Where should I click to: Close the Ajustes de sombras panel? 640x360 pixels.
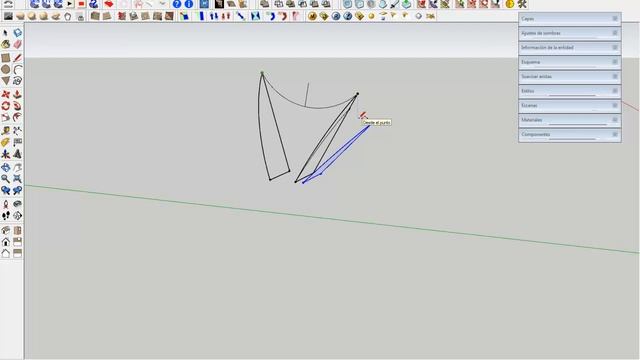coord(615,33)
